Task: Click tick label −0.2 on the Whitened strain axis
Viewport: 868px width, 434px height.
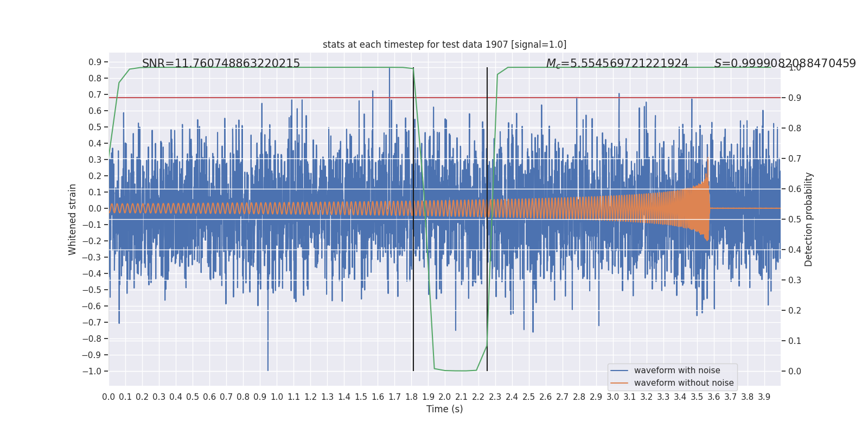Action: coord(92,241)
